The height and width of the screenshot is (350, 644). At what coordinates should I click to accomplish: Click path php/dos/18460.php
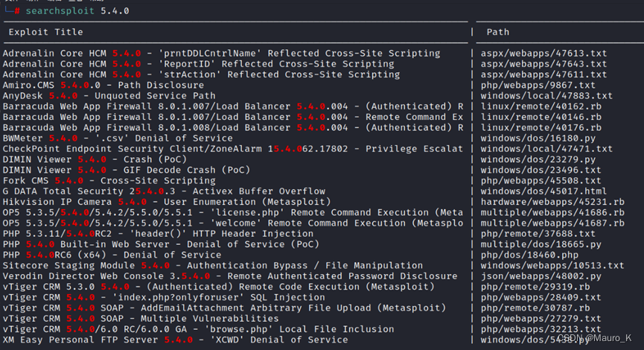pos(529,255)
